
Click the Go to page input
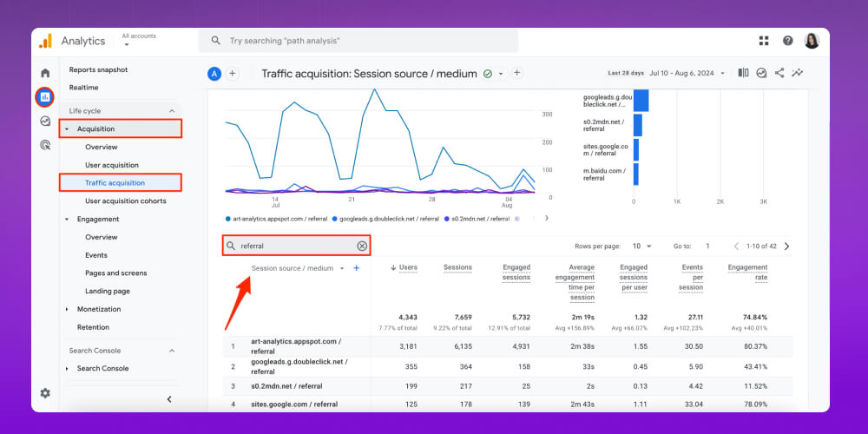pyautogui.click(x=707, y=247)
